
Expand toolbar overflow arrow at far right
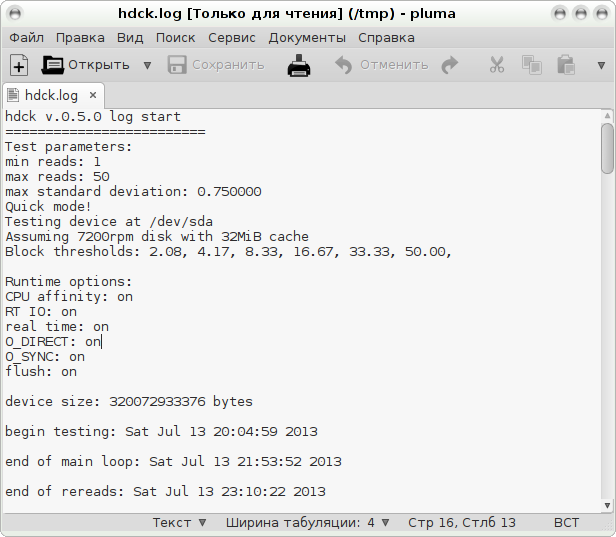click(x=601, y=65)
